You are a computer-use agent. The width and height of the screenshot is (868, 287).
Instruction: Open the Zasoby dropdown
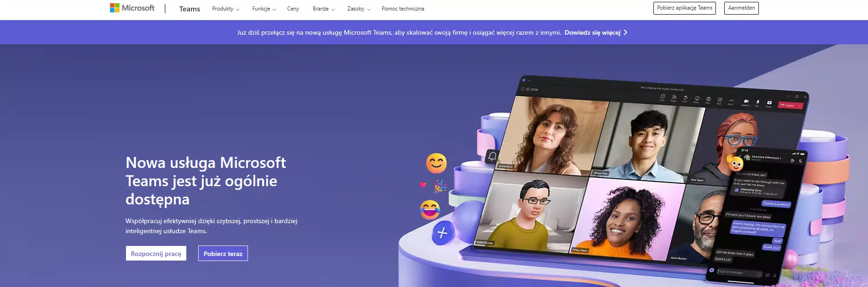[x=359, y=9]
